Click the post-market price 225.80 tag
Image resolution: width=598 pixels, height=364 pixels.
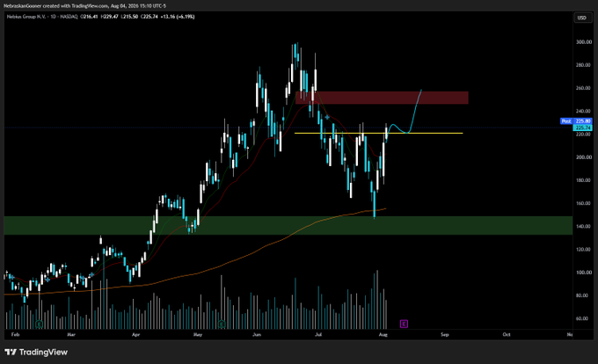583,121
